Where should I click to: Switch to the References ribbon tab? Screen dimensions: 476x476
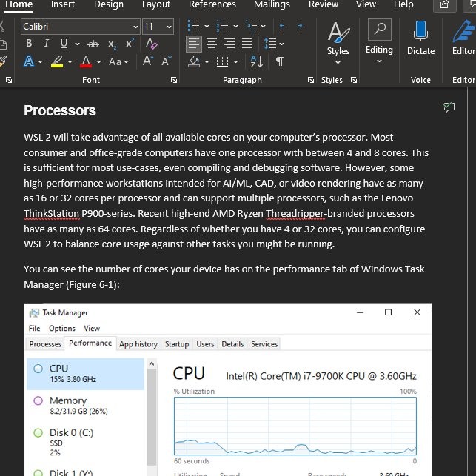212,4
